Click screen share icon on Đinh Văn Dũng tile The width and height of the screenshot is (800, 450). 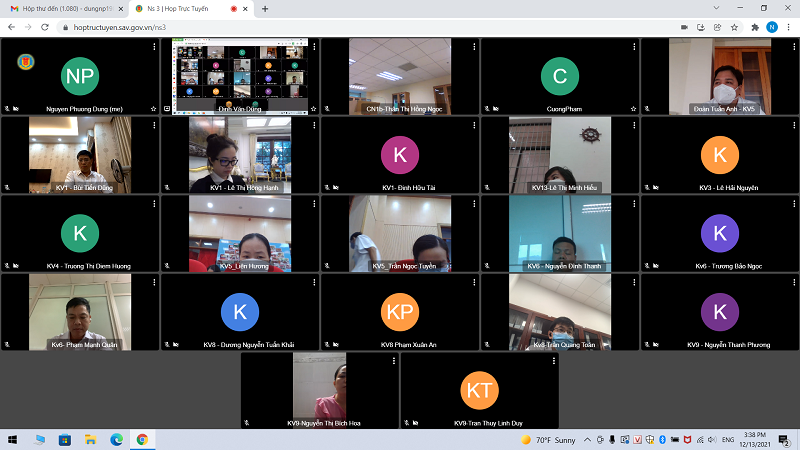(167, 109)
